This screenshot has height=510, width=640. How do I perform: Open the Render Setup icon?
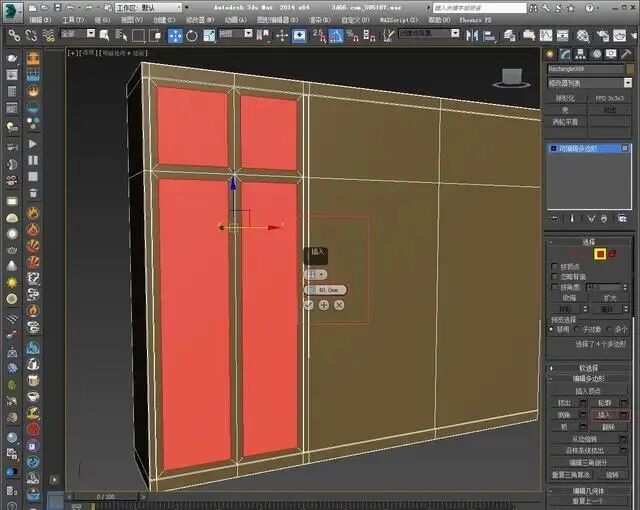(x=602, y=36)
